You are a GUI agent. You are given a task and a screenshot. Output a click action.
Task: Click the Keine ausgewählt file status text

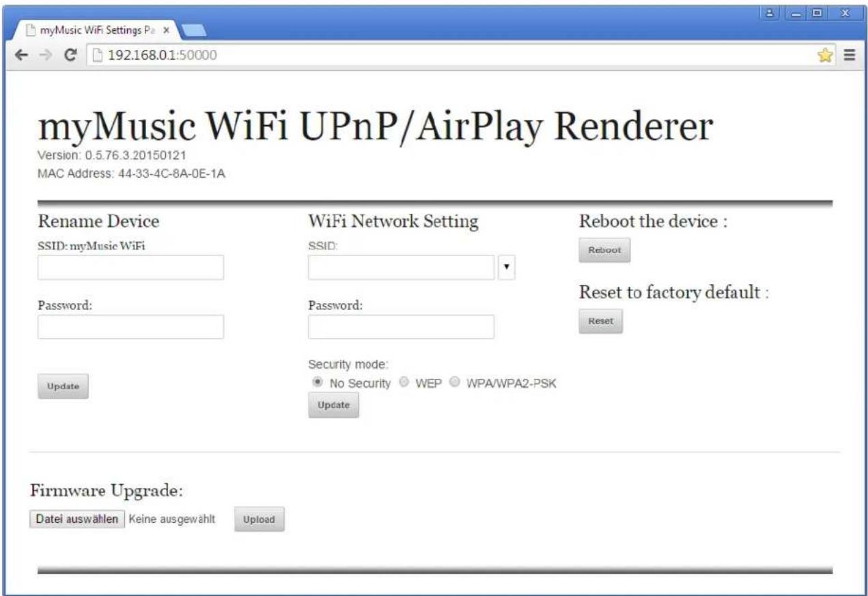coord(172,519)
